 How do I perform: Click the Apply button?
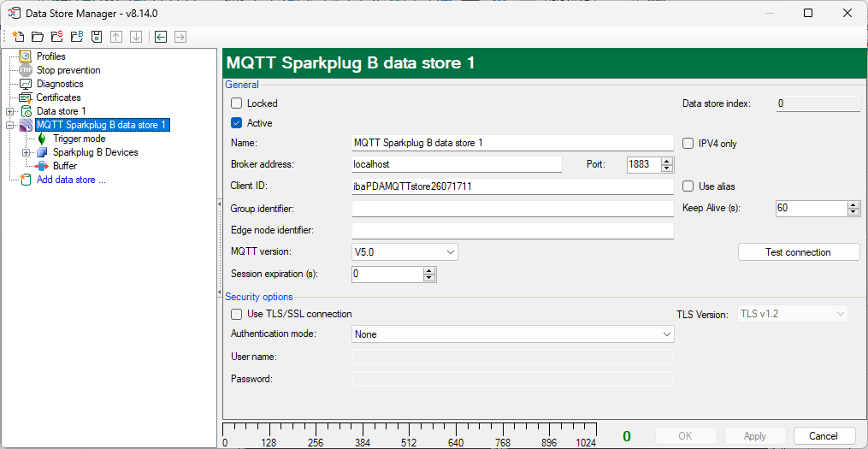755,435
